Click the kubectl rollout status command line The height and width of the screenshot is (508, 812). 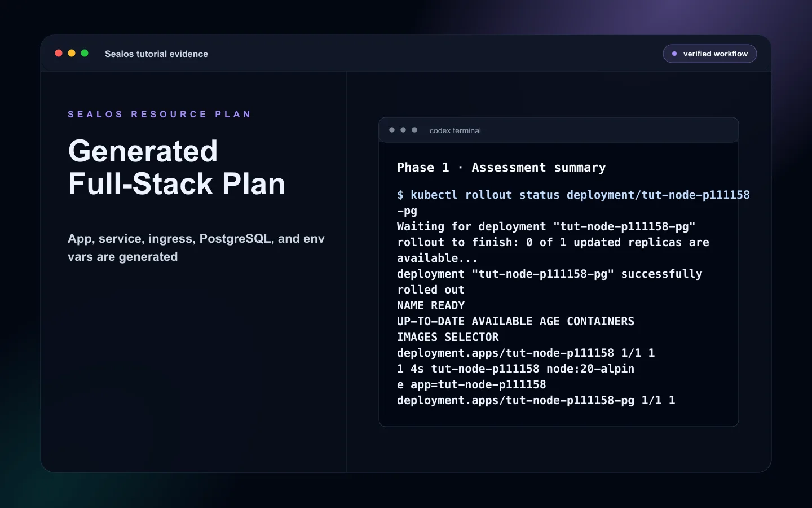573,195
